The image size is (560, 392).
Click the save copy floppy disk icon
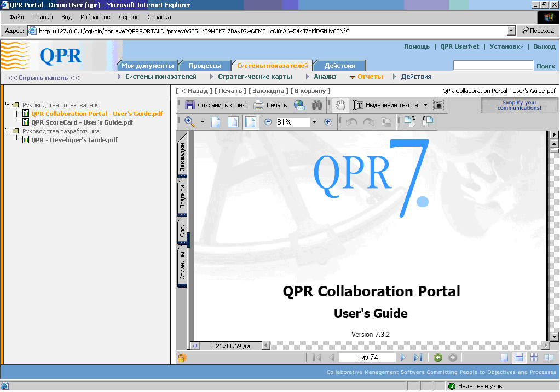(189, 105)
